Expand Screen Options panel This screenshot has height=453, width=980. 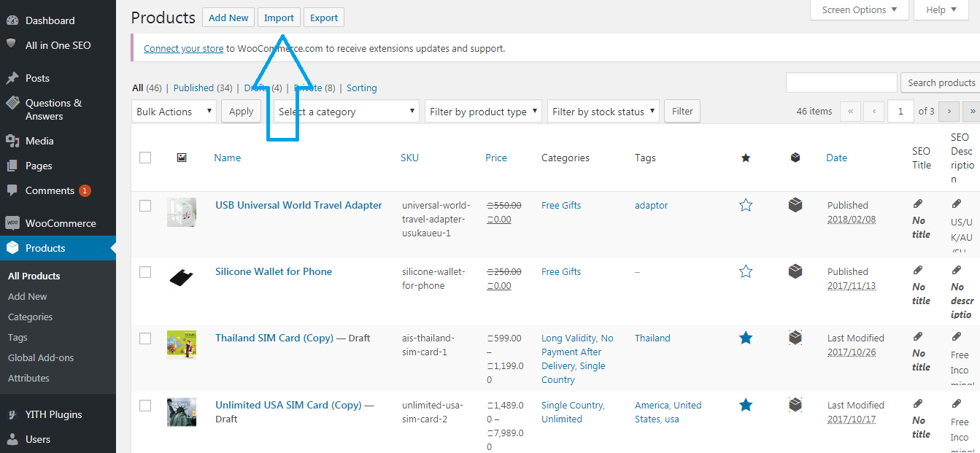[x=860, y=10]
